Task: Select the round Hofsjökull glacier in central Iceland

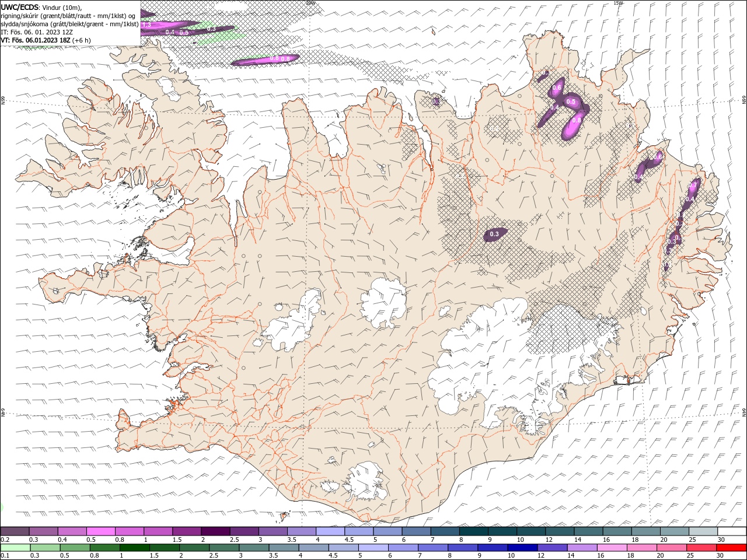Action: click(383, 302)
